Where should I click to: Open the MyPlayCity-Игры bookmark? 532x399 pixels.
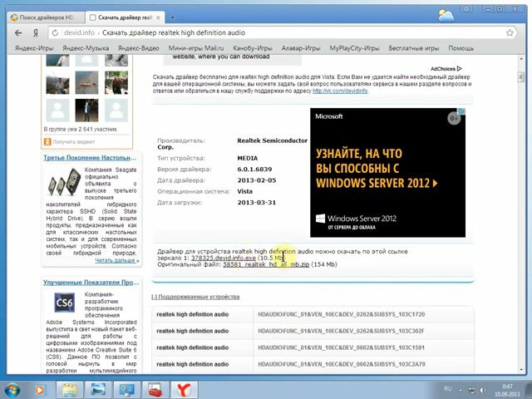354,48
